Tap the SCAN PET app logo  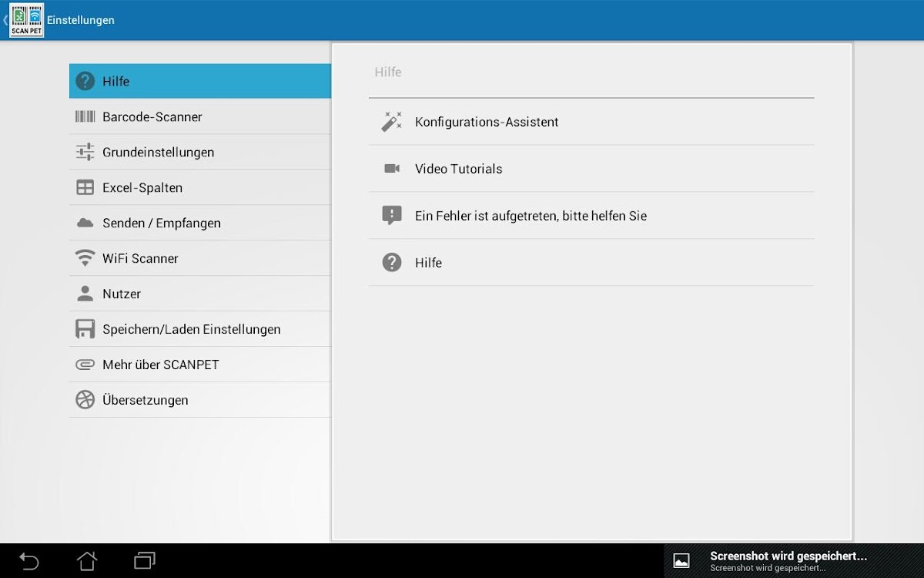coord(26,20)
